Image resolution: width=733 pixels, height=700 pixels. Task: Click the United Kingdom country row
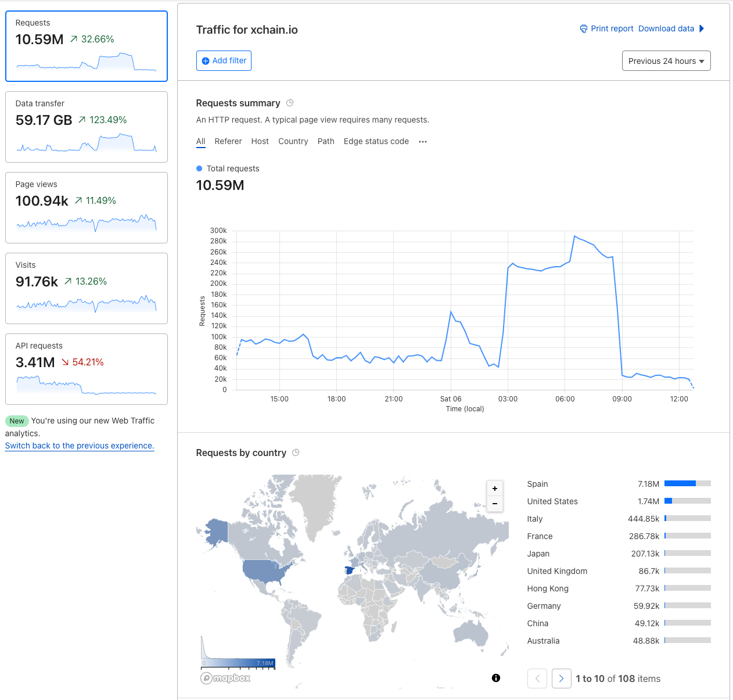619,571
